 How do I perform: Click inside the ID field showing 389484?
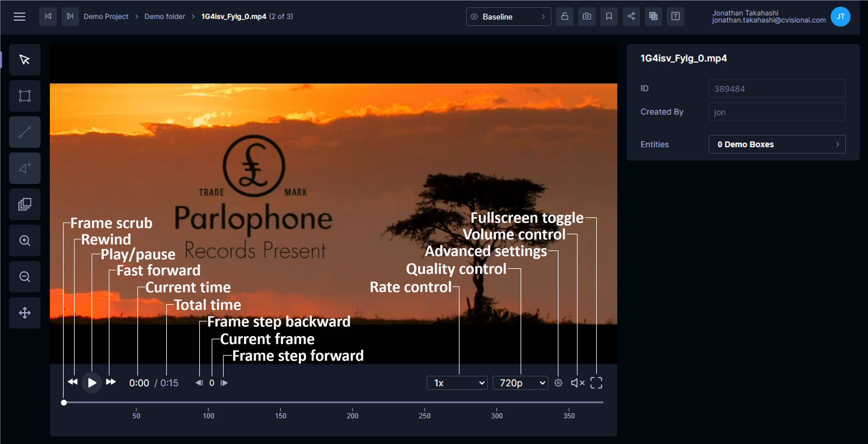click(x=777, y=88)
